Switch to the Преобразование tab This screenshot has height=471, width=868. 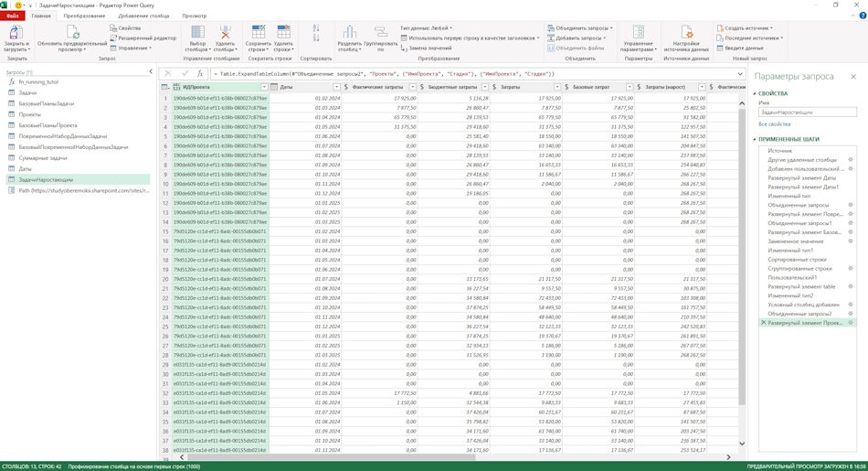[84, 16]
